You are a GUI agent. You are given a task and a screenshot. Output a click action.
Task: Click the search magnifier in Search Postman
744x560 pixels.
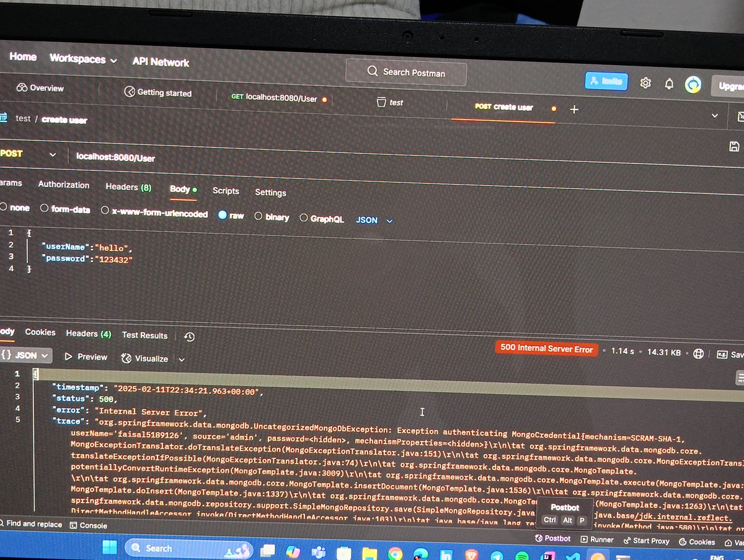(x=373, y=71)
